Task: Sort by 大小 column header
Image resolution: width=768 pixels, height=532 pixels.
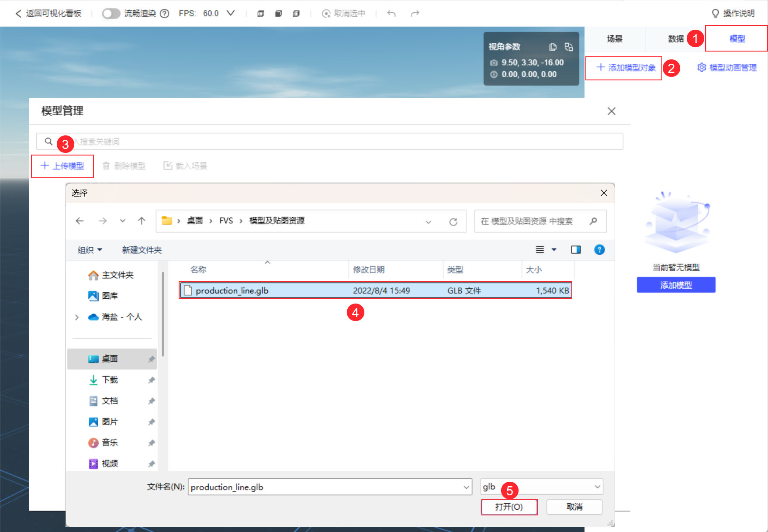Action: tap(548, 269)
